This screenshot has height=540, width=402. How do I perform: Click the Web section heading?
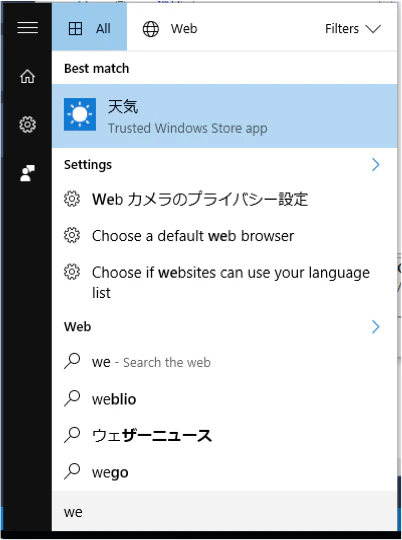78,326
